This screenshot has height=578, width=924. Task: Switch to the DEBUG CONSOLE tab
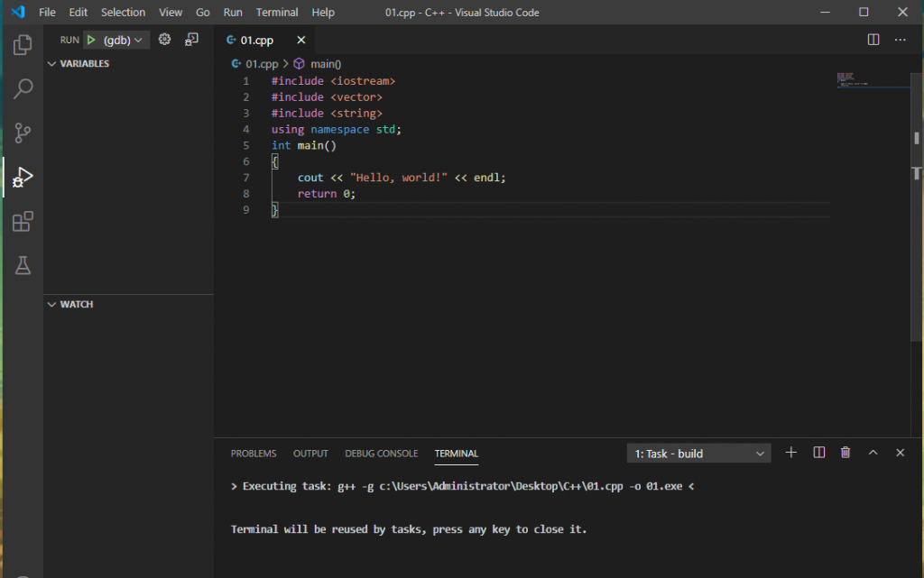coord(382,454)
